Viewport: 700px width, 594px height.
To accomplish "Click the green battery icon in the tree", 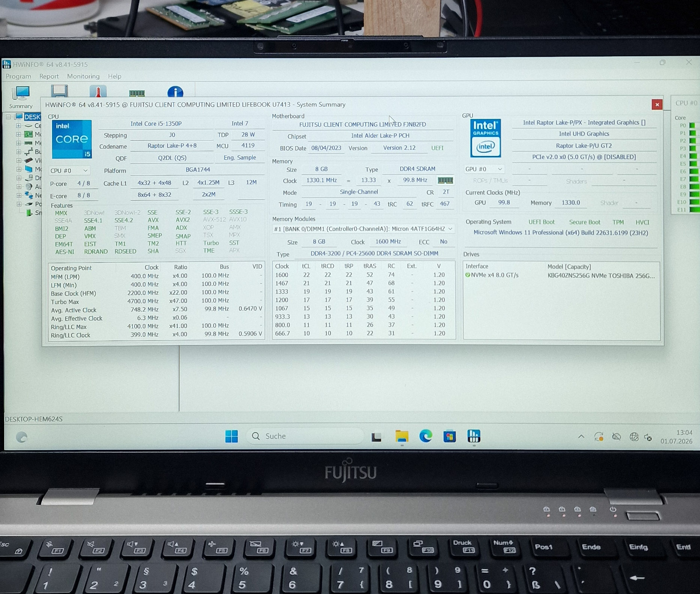I will (29, 213).
